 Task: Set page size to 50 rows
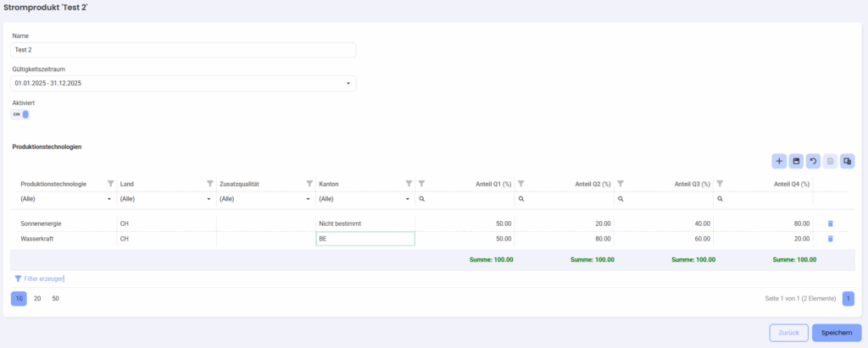(x=55, y=299)
